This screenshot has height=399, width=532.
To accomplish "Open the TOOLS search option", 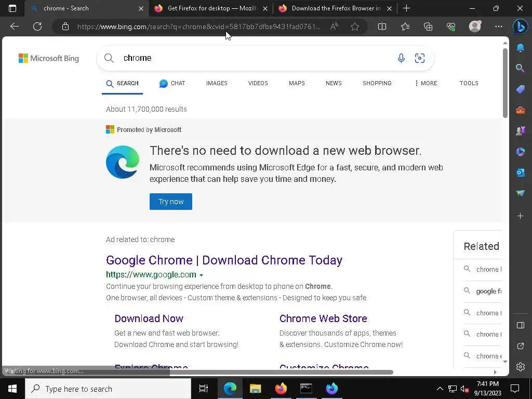I will tap(469, 83).
